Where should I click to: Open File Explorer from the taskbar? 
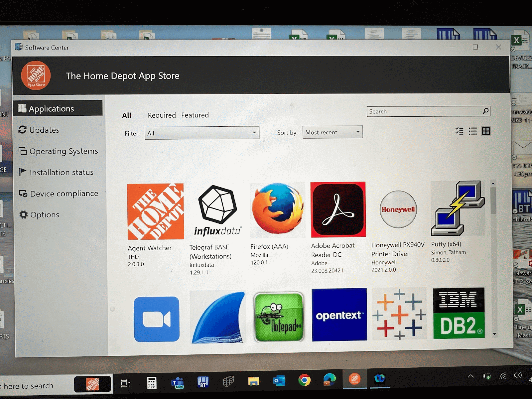click(254, 381)
